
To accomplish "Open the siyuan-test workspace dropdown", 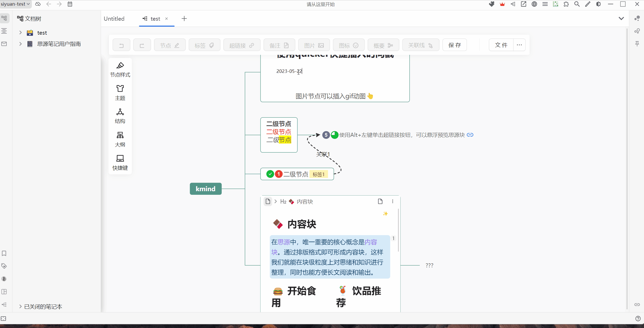I will click(x=15, y=4).
